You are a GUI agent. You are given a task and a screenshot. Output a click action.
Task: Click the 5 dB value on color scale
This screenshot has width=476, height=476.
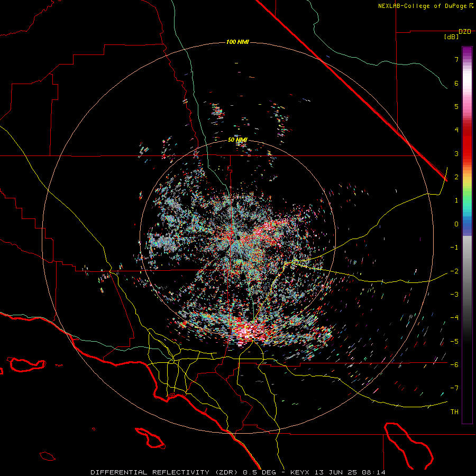tap(456, 106)
